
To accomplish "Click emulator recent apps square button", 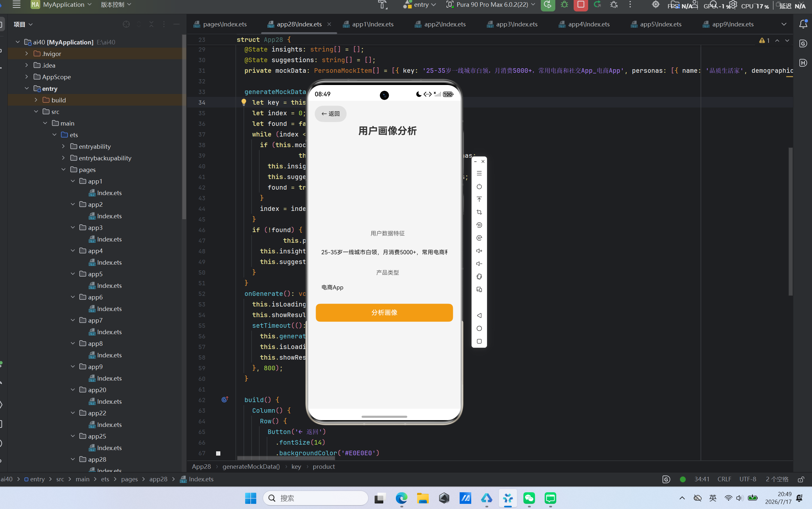I will point(479,341).
